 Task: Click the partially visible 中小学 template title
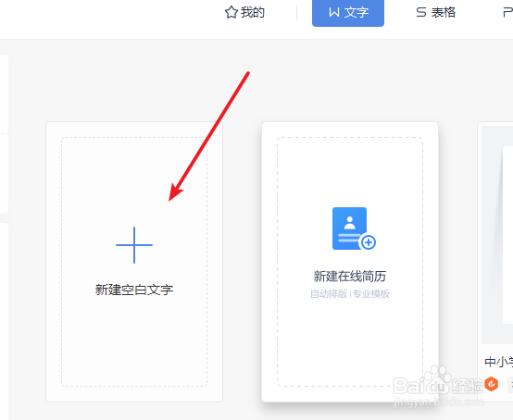(498, 362)
